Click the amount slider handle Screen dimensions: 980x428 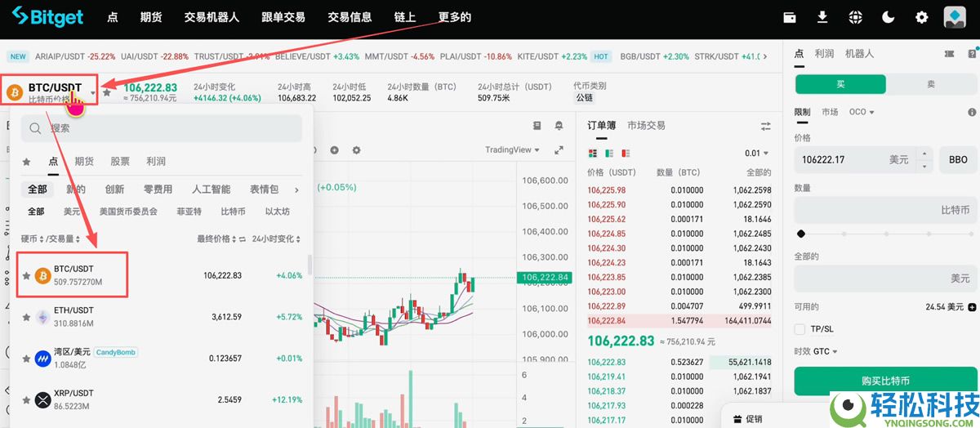click(x=801, y=234)
